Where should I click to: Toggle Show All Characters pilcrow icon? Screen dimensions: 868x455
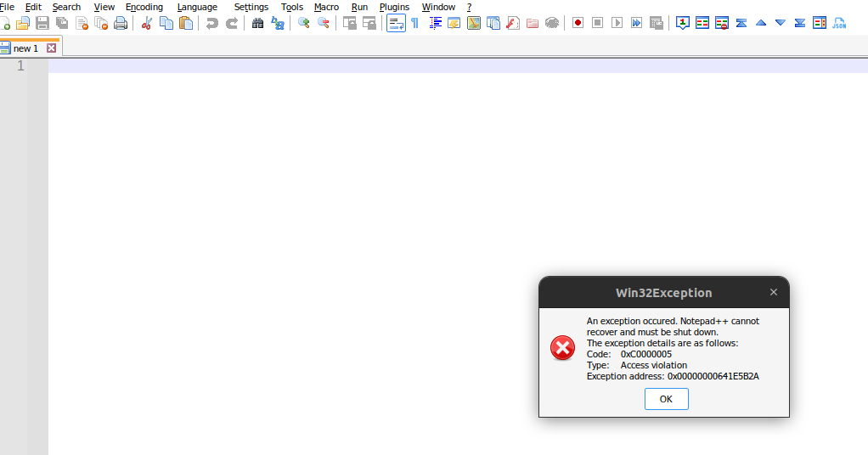(x=414, y=23)
